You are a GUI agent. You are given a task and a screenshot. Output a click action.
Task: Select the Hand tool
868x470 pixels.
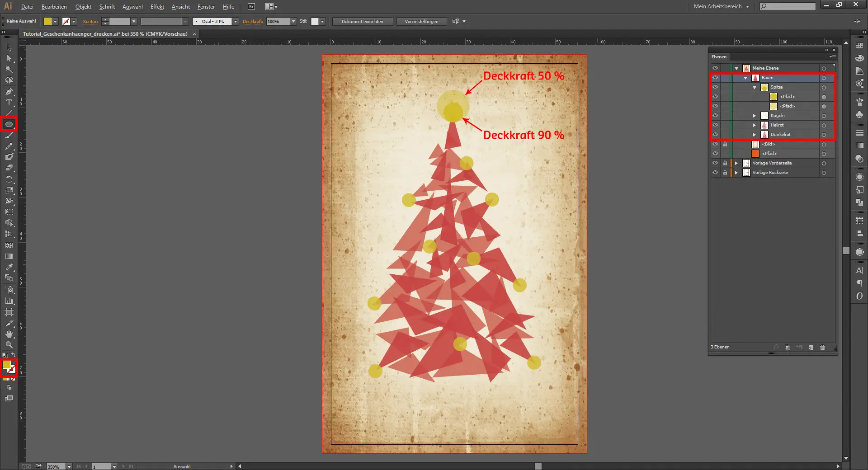[x=9, y=334]
